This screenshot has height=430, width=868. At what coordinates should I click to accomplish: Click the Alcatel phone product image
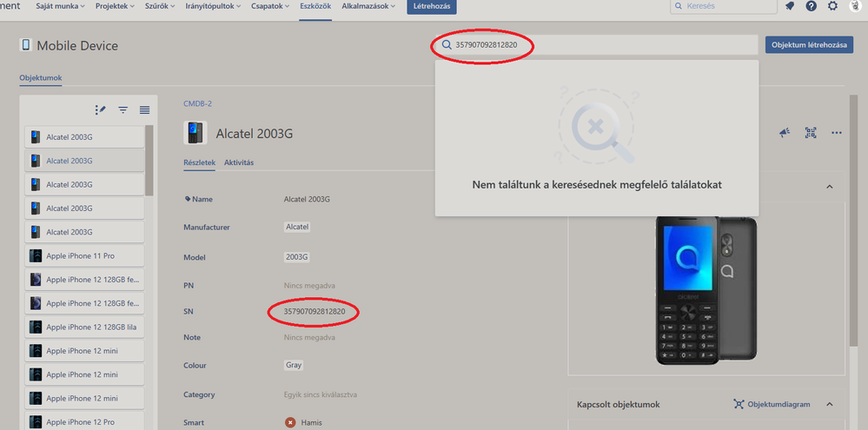tap(706, 290)
